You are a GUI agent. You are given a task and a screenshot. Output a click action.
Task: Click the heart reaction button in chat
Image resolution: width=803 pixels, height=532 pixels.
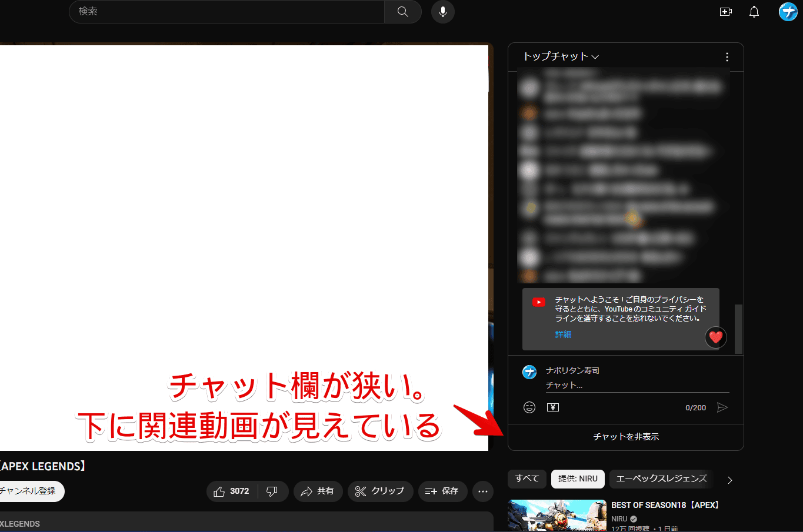[715, 337]
